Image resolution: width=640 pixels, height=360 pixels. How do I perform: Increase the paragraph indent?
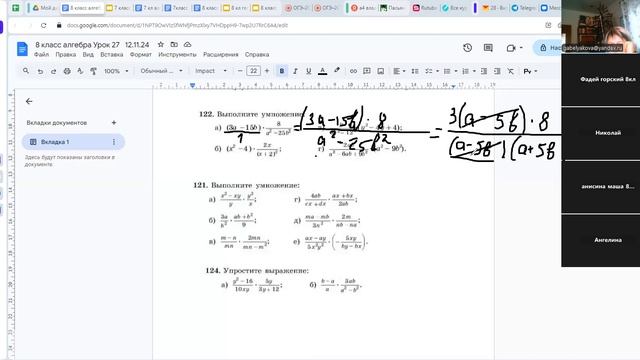(x=497, y=71)
